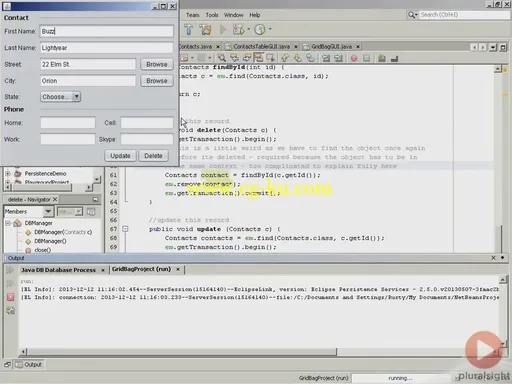Image resolution: width=512 pixels, height=384 pixels.
Task: Click the Update button in Contact window
Action: [x=120, y=156]
